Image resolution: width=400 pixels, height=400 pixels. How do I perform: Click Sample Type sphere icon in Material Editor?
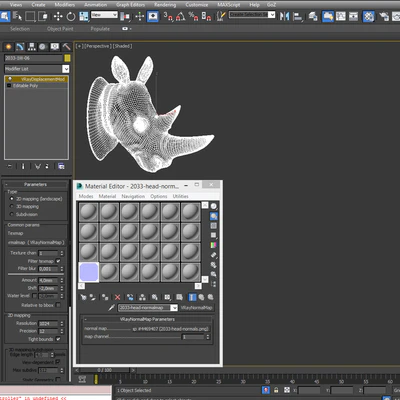click(214, 206)
